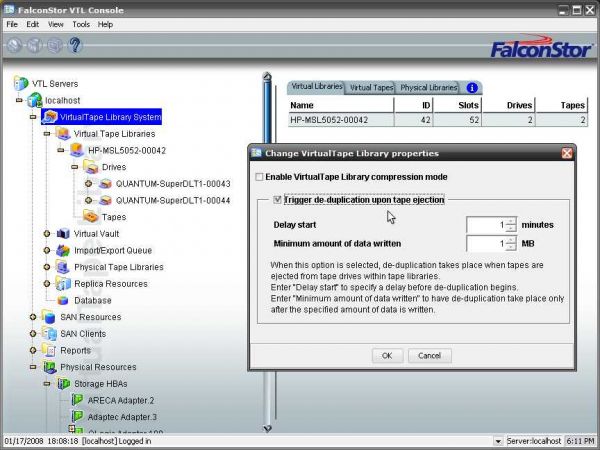600x450 pixels.
Task: Click the Drives folder icon
Action: pos(91,167)
